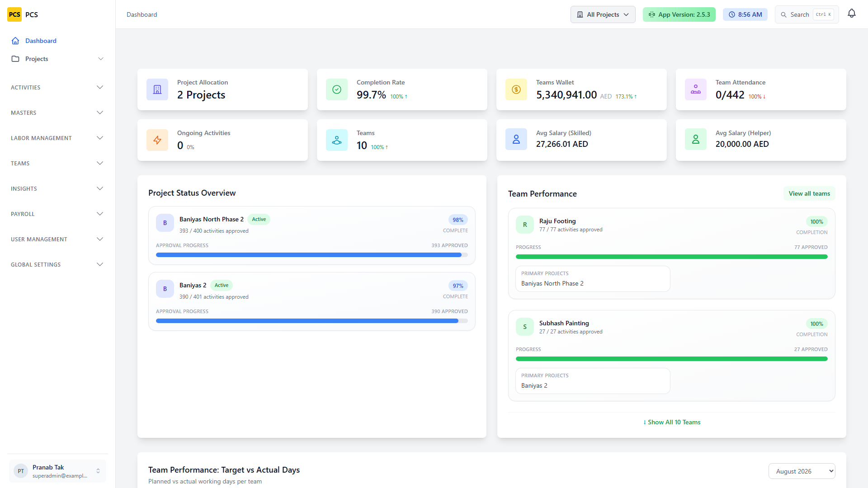Open the notifications bell
The width and height of the screenshot is (868, 488).
point(852,14)
